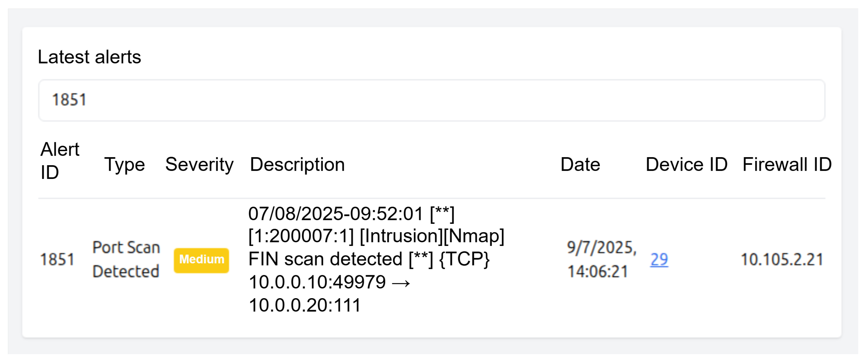Click the Port Scan Detected type cell
This screenshot has width=868, height=363.
pos(126,259)
